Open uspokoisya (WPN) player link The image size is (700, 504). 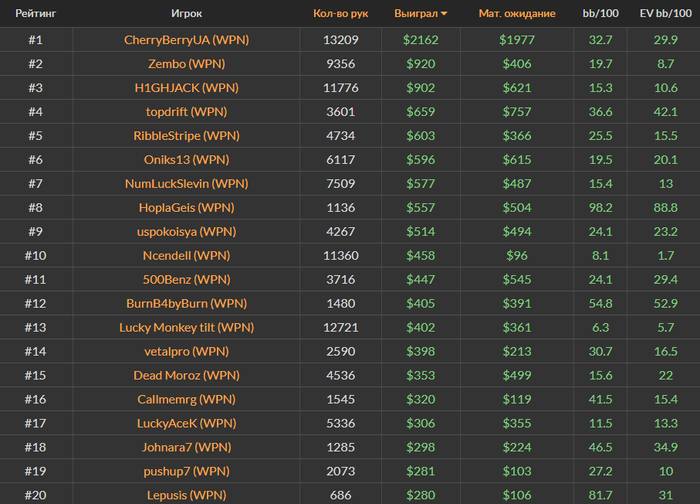(185, 232)
